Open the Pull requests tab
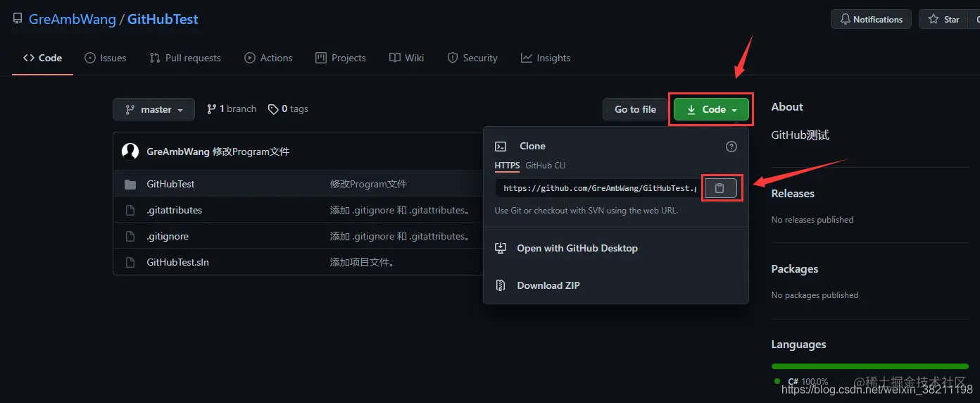This screenshot has height=403, width=980. [x=185, y=58]
